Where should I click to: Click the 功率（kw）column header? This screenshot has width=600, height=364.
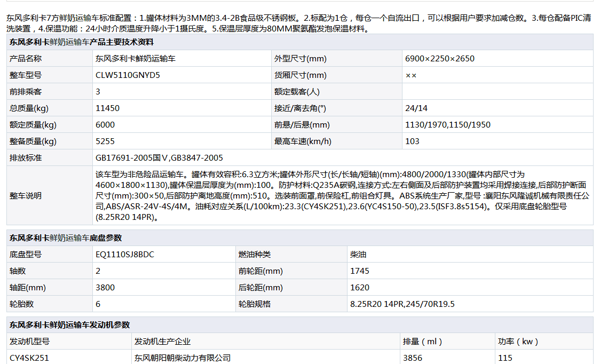tap(518, 341)
